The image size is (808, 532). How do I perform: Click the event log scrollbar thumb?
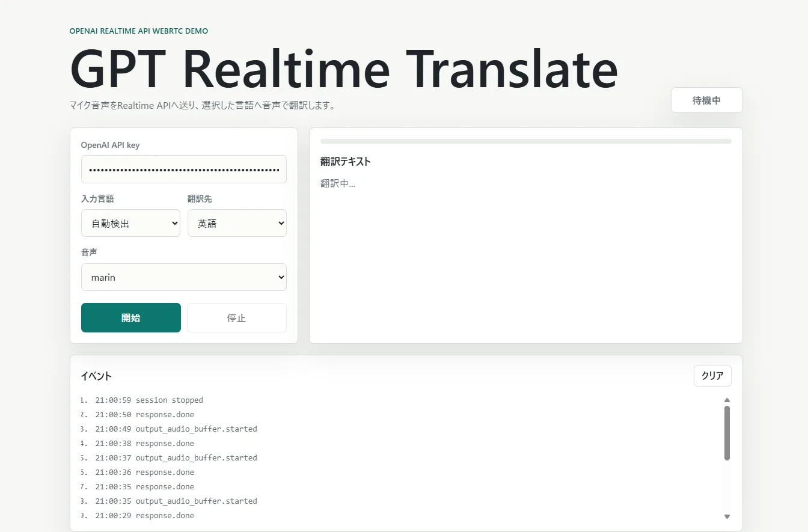[x=727, y=433]
